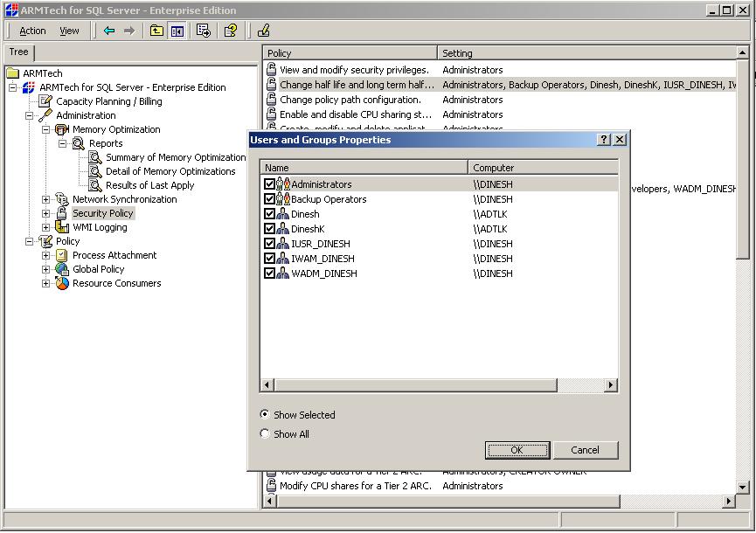The height and width of the screenshot is (533, 756).
Task: Open the Help toolbar icon
Action: (231, 31)
